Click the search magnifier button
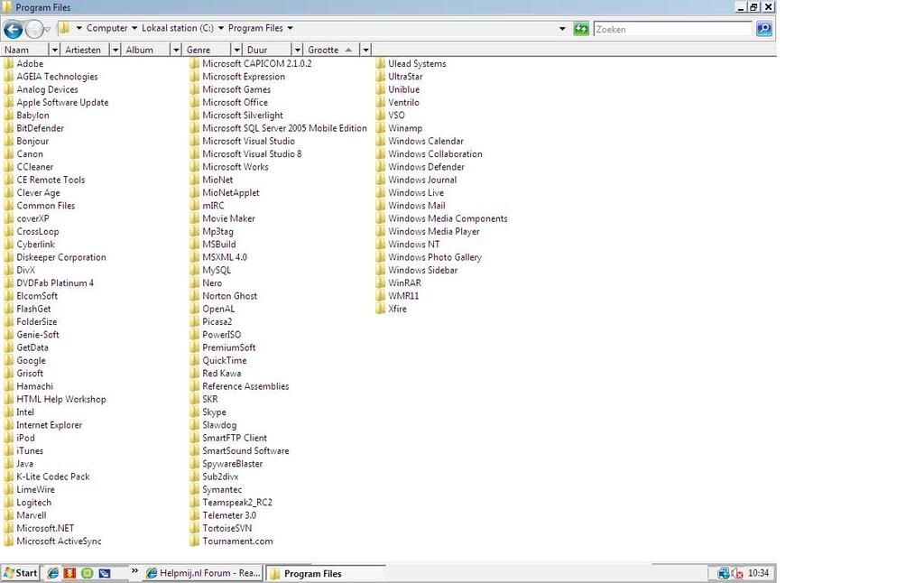Image resolution: width=924 pixels, height=583 pixels. coord(763,28)
